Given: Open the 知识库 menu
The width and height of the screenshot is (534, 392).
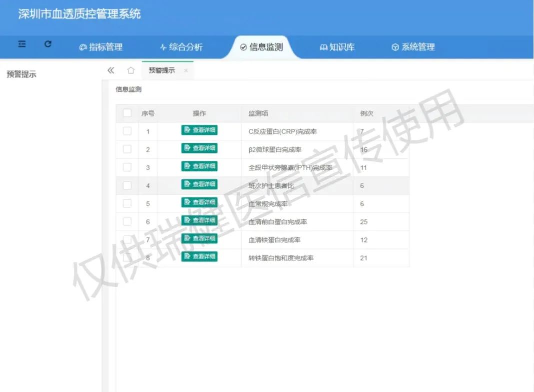Looking at the screenshot, I should [x=337, y=47].
